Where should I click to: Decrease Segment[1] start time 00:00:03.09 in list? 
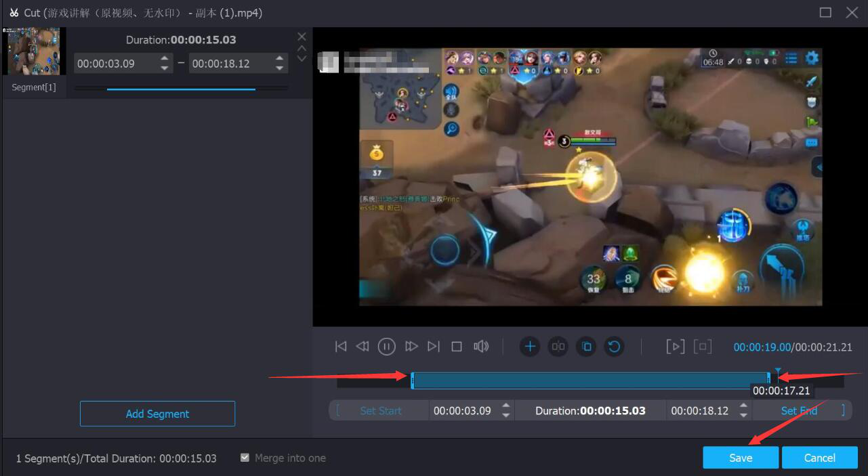coord(165,68)
